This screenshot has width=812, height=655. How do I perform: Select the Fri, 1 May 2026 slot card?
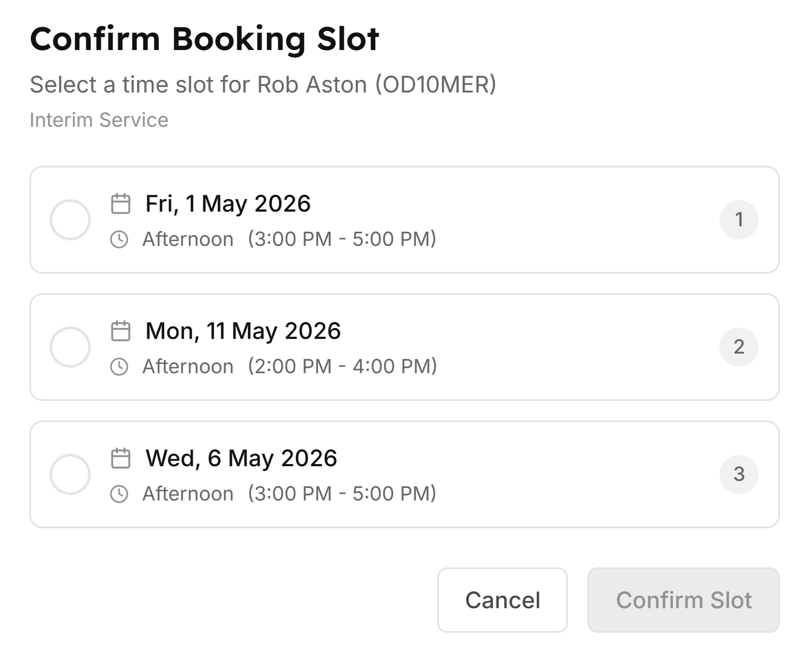(405, 219)
